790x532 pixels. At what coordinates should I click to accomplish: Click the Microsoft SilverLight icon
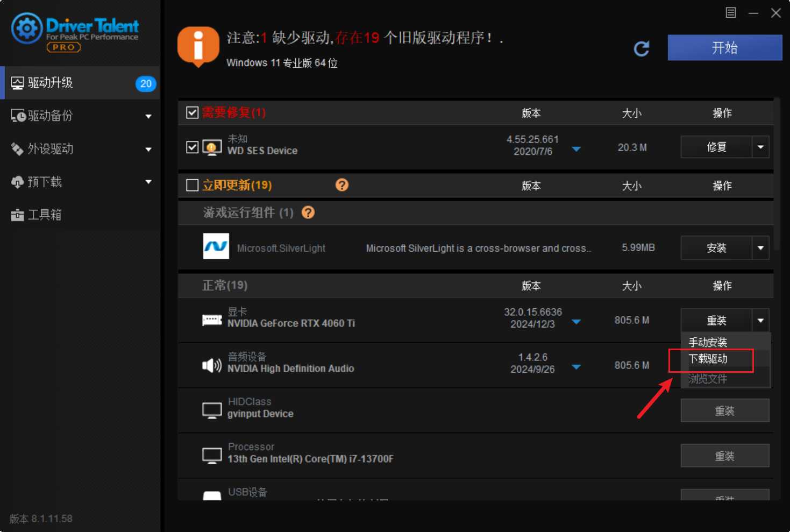pyautogui.click(x=216, y=246)
